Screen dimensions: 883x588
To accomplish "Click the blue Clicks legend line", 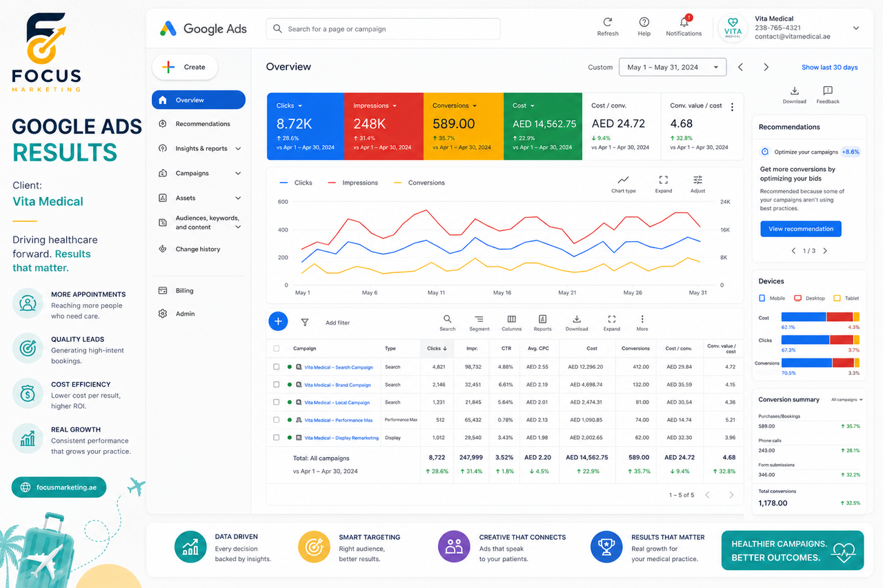I will point(284,183).
